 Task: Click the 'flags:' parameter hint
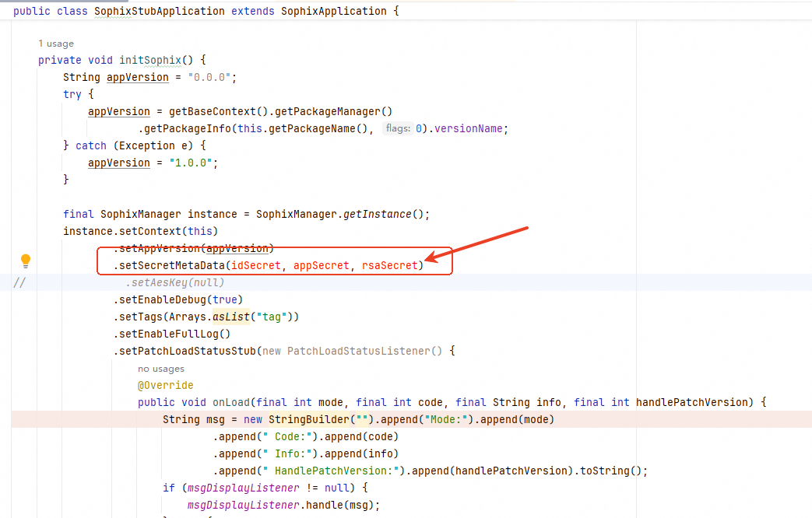398,128
